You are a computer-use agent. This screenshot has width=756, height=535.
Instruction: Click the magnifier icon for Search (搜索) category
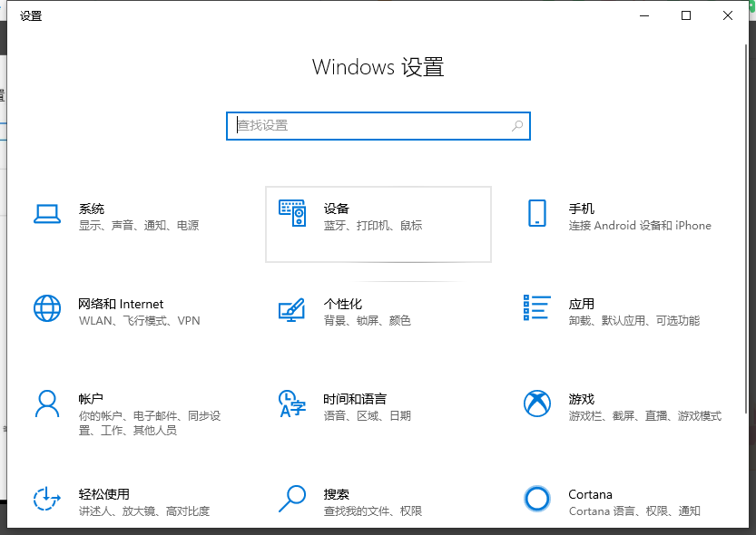pos(291,499)
